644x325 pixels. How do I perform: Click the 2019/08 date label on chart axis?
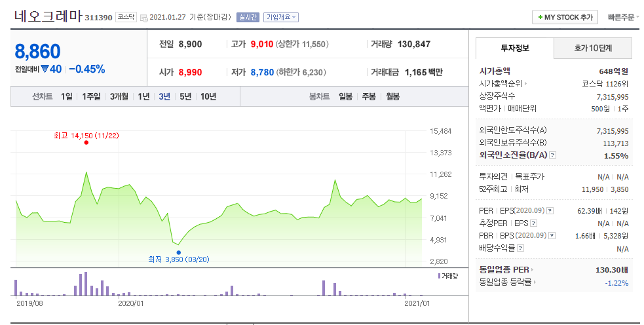click(x=29, y=303)
